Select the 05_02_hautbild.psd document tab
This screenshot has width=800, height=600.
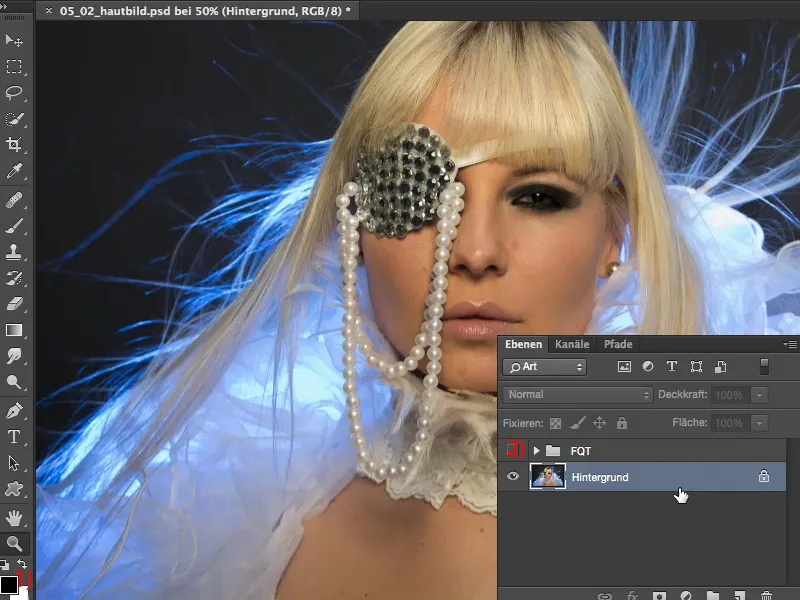coord(205,11)
